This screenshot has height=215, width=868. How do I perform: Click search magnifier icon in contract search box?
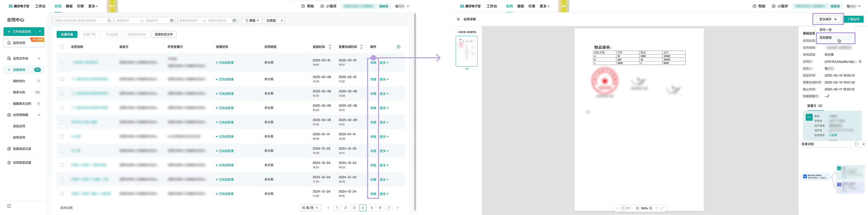click(109, 21)
